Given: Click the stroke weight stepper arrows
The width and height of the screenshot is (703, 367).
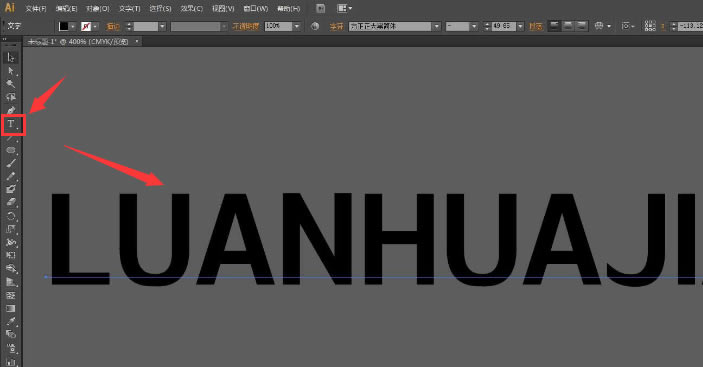Looking at the screenshot, I should point(129,26).
